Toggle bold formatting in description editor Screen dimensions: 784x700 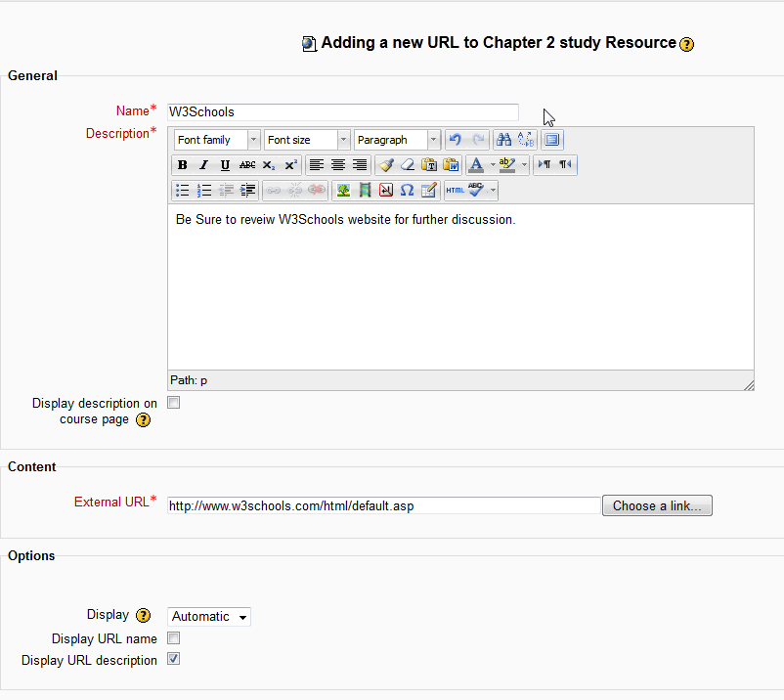click(183, 165)
